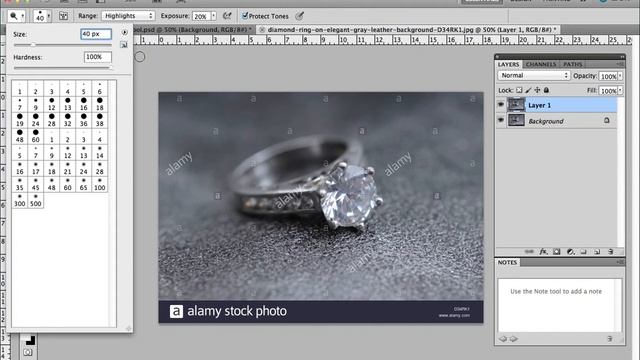Click the brush Size input field

click(x=96, y=34)
